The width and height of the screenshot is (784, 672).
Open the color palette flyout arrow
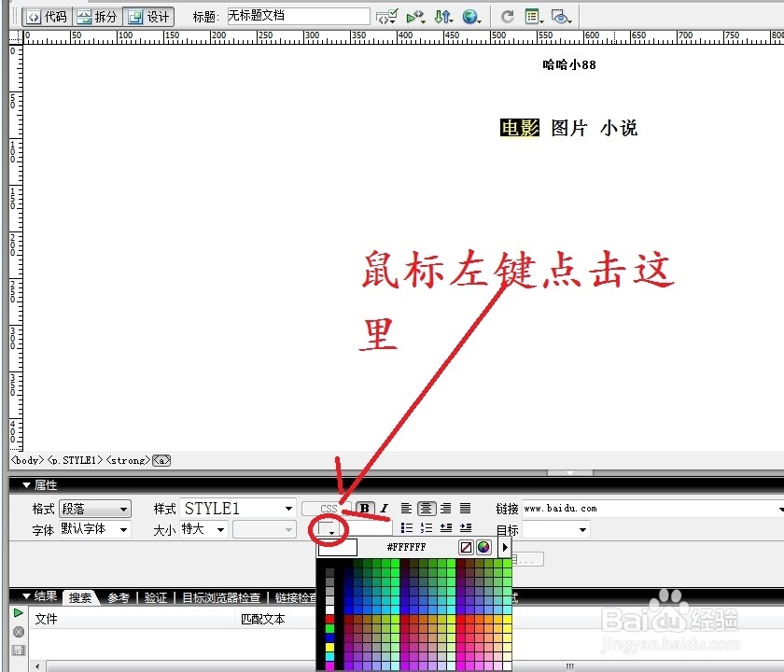pos(505,547)
